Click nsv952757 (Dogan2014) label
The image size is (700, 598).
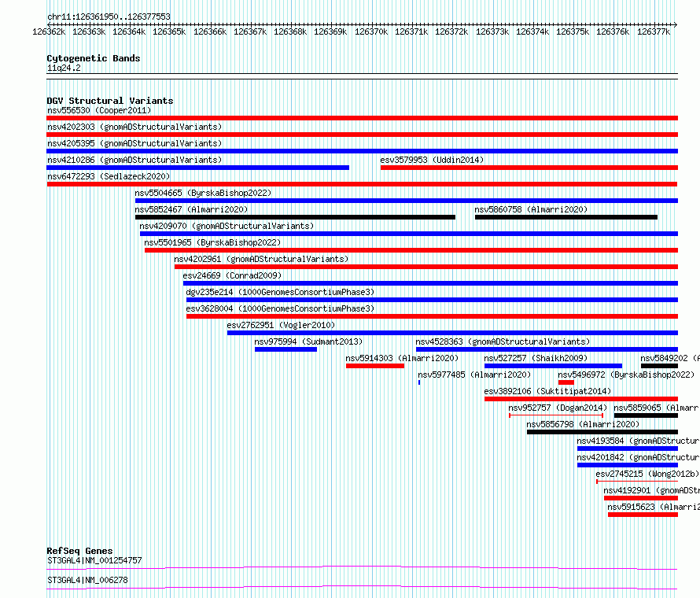click(x=558, y=408)
